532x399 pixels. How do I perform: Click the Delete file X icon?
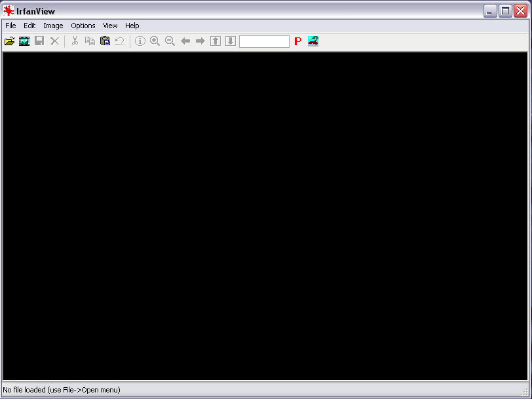[54, 41]
